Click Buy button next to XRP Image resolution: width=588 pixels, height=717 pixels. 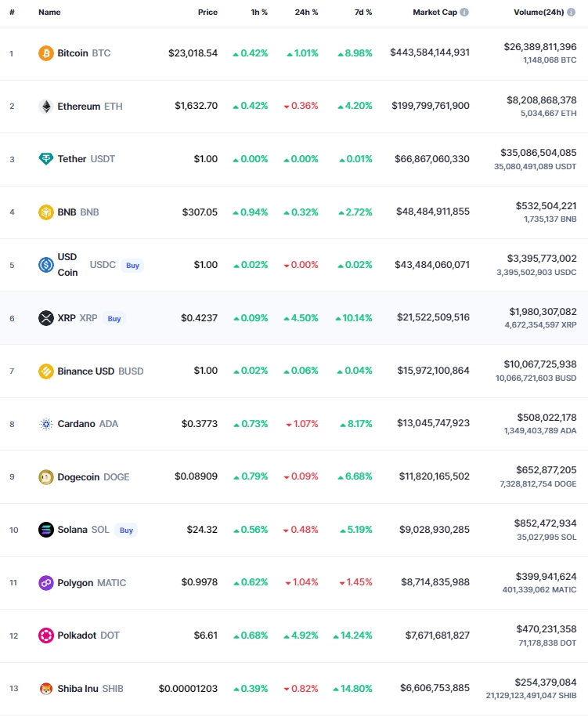point(114,318)
